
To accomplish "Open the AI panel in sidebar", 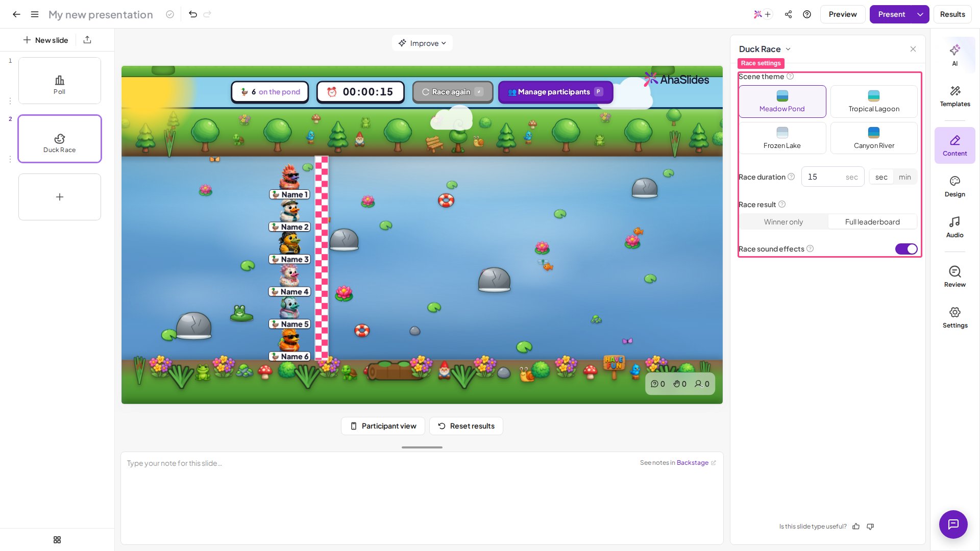I will point(954,55).
